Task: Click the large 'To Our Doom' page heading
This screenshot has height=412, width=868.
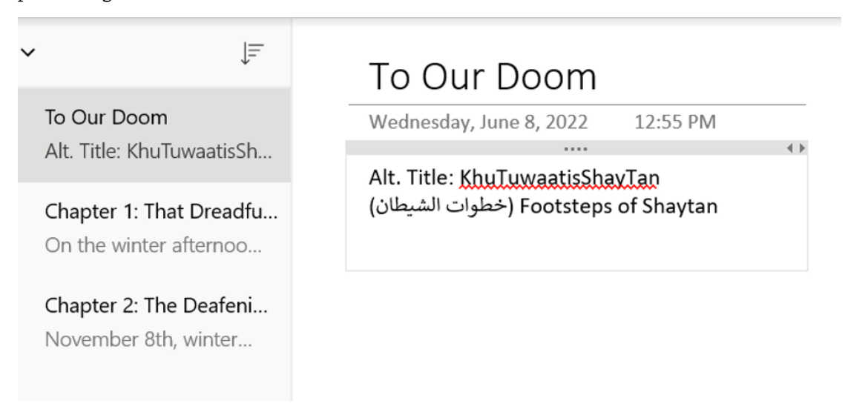Action: coord(483,76)
